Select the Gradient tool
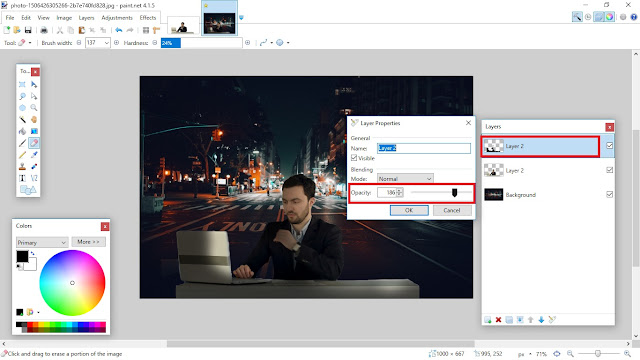This screenshot has height=360, width=640. pyautogui.click(x=34, y=131)
